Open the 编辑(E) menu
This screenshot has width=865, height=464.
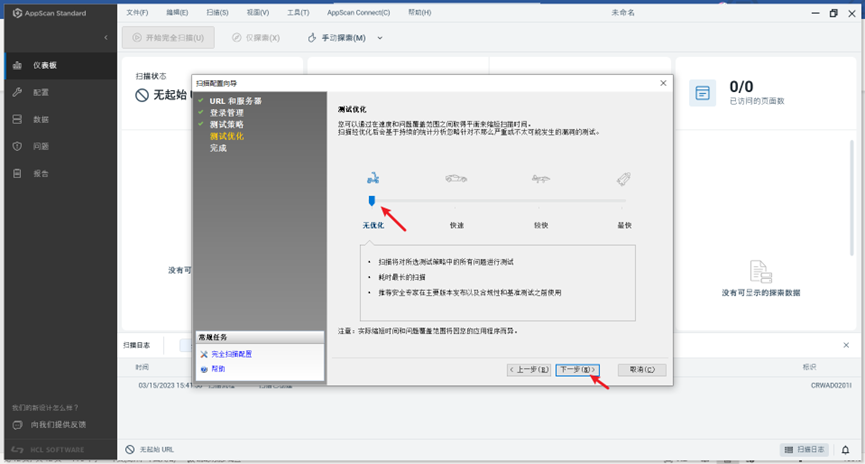pos(177,12)
